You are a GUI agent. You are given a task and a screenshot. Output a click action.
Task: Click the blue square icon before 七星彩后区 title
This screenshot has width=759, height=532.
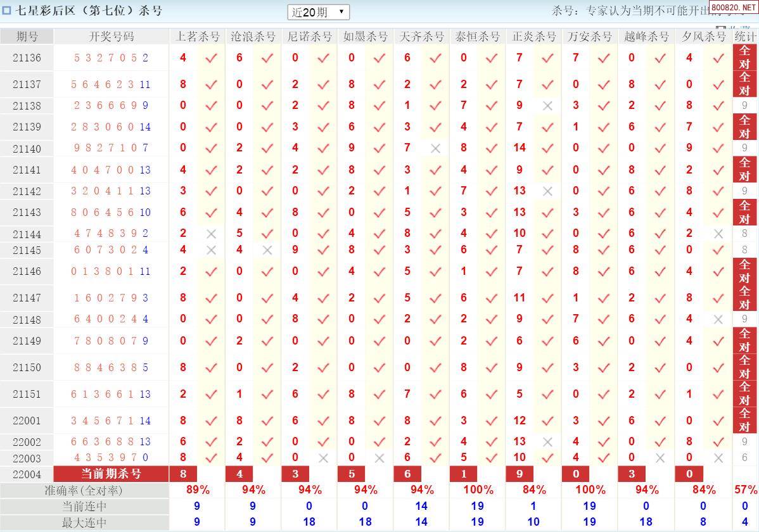[6, 11]
